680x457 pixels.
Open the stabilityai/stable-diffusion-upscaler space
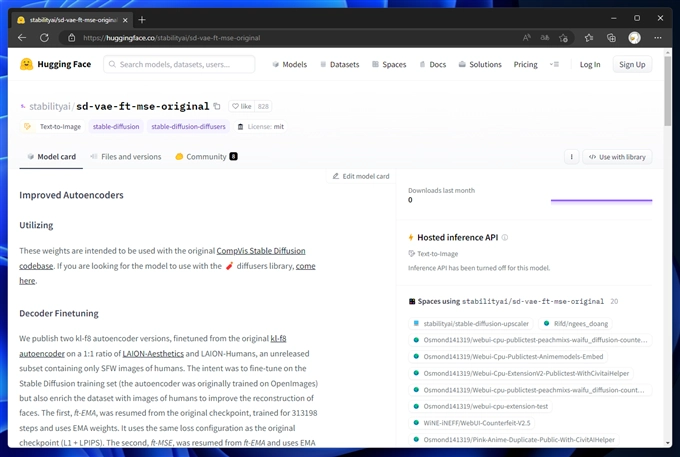click(471, 323)
